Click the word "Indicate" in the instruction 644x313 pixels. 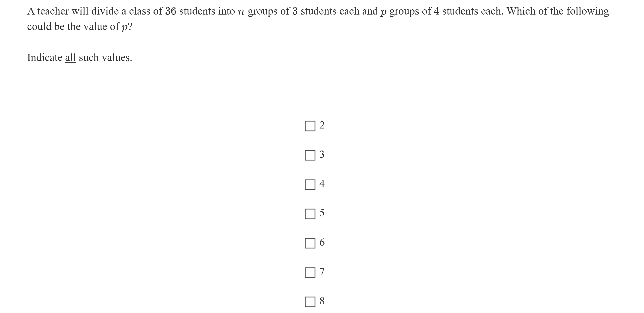(45, 58)
